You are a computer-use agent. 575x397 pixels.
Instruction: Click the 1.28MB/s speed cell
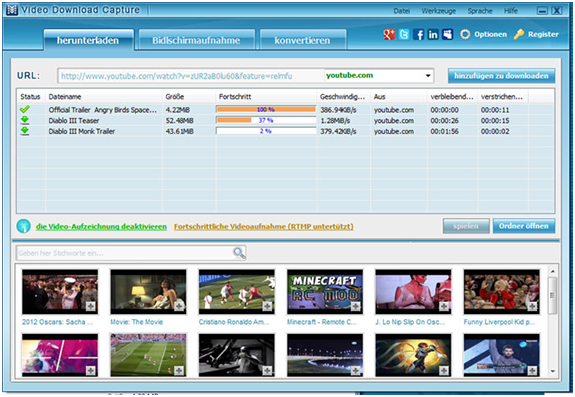click(335, 121)
